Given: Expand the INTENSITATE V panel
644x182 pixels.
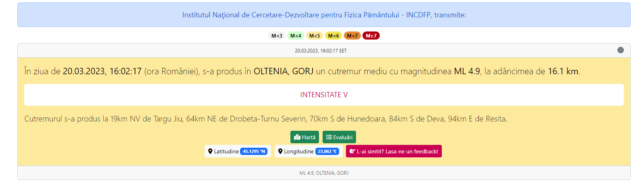Looking at the screenshot, I should pos(324,95).
